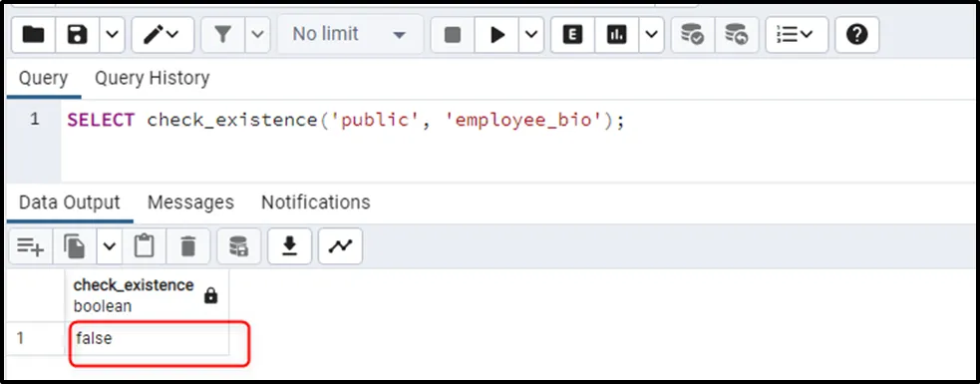Open the No limit rows dropdown
Image resolution: width=980 pixels, height=384 pixels.
coord(349,34)
